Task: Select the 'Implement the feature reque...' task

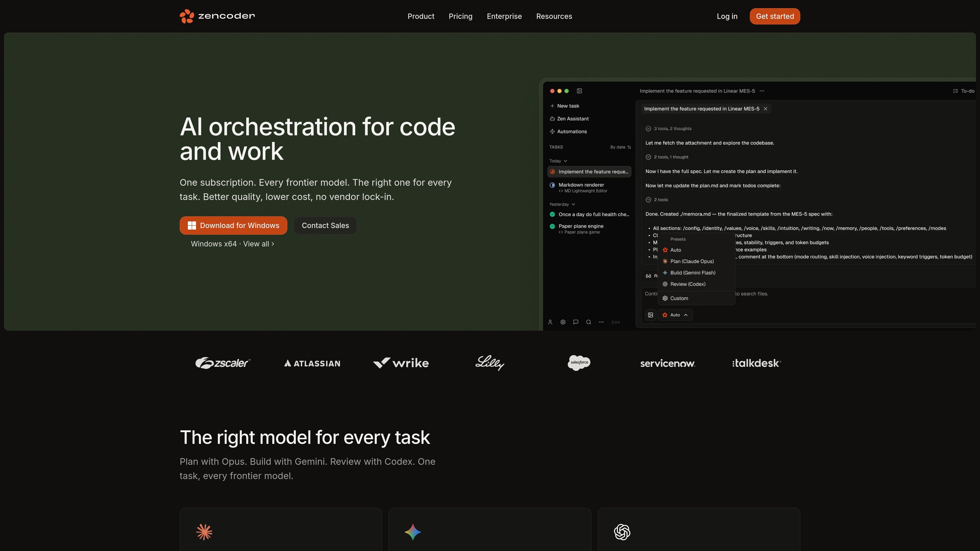Action: click(589, 171)
